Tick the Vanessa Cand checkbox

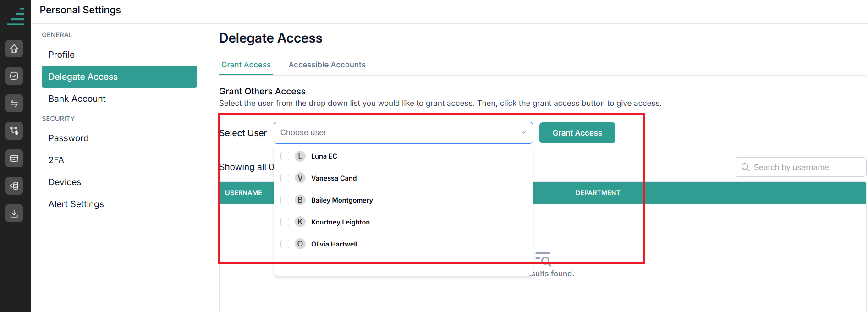click(x=285, y=178)
